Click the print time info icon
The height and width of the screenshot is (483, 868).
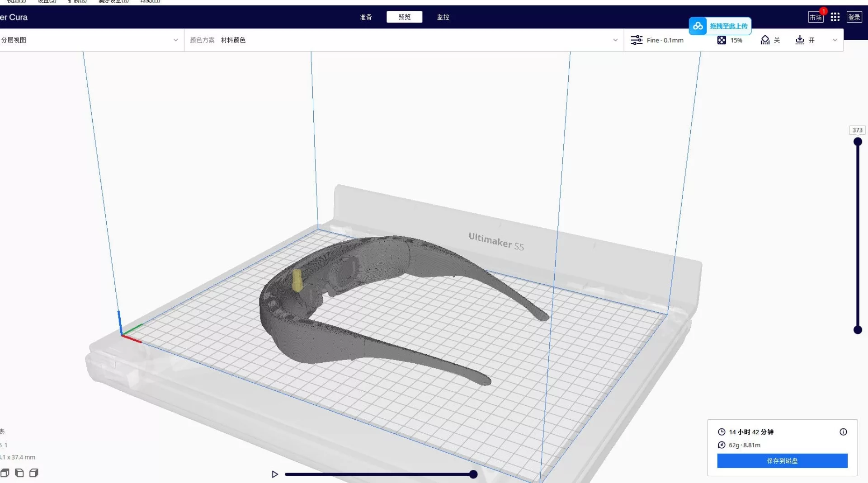pos(843,432)
